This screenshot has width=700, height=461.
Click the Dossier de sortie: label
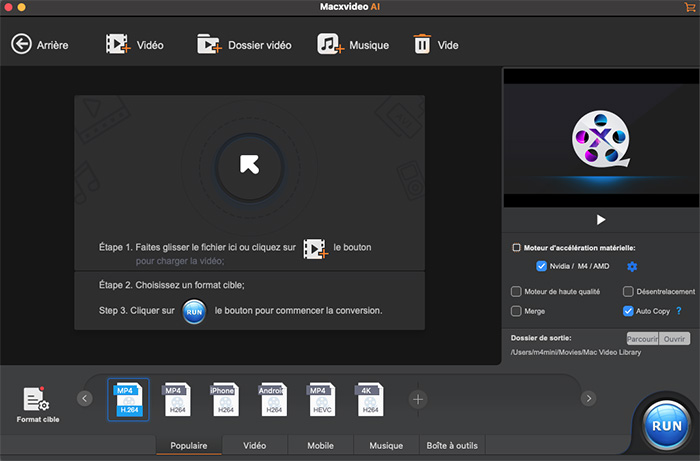click(541, 338)
